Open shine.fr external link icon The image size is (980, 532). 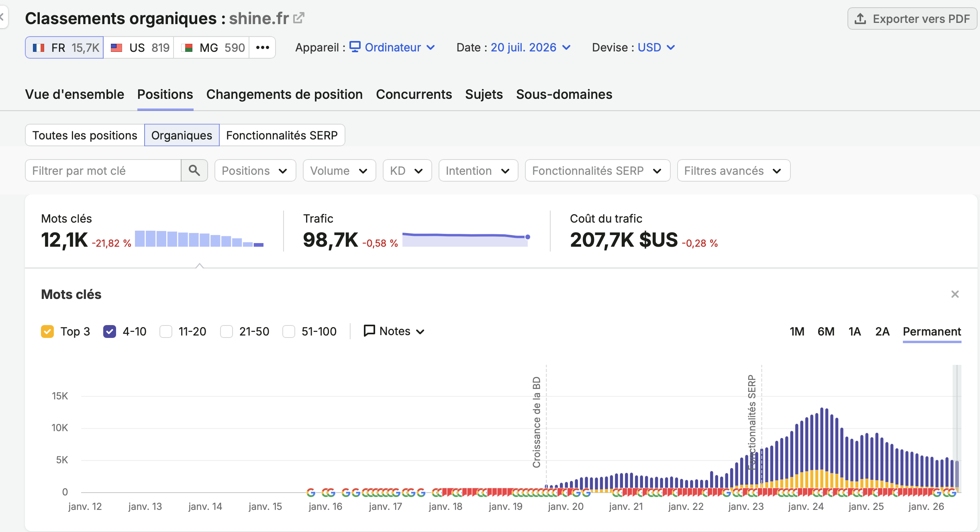298,18
